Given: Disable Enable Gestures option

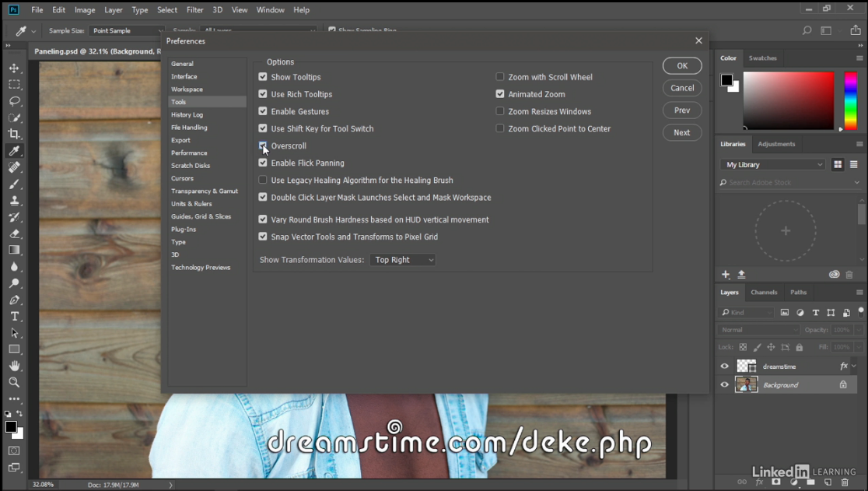Looking at the screenshot, I should (263, 111).
